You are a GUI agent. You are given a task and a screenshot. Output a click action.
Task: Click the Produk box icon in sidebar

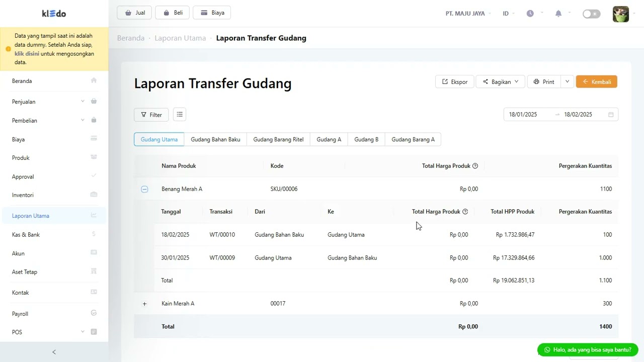[x=94, y=157]
